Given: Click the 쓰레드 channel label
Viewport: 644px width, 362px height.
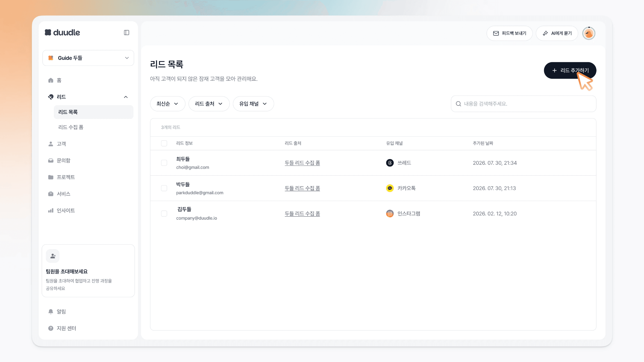Looking at the screenshot, I should (404, 163).
